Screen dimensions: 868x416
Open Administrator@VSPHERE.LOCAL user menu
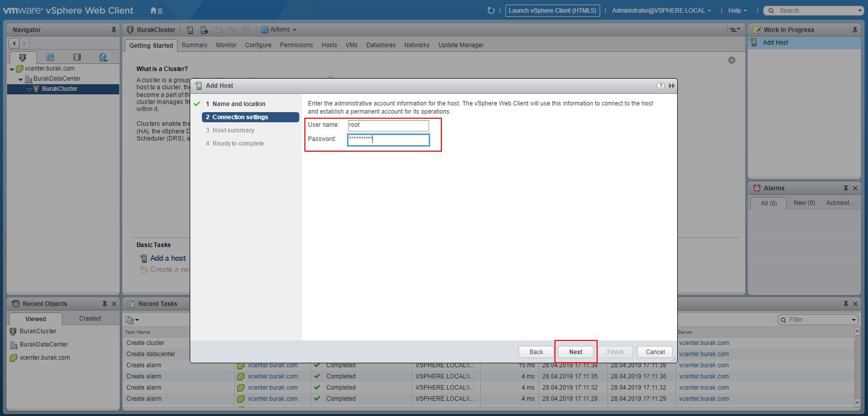coord(662,10)
